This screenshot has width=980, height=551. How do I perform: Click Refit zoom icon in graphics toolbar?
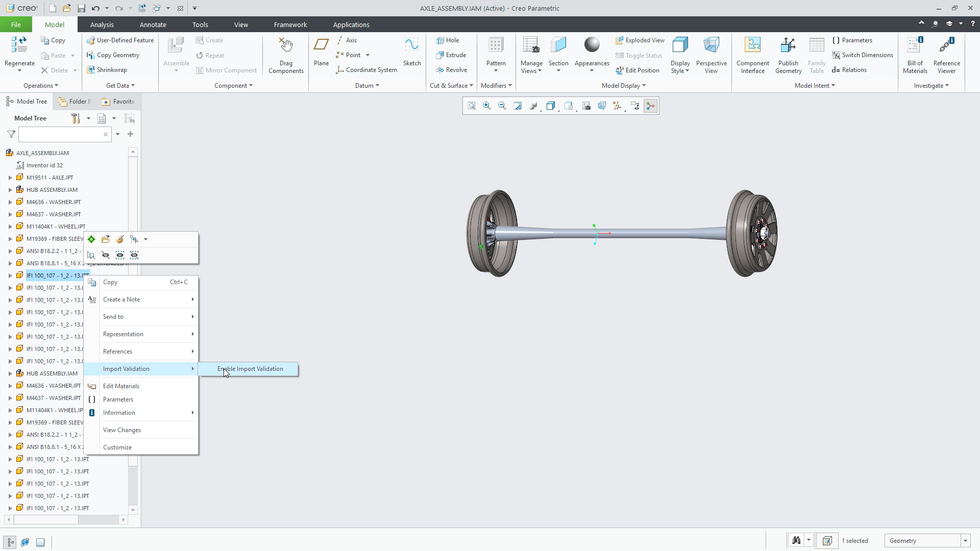coord(472,106)
